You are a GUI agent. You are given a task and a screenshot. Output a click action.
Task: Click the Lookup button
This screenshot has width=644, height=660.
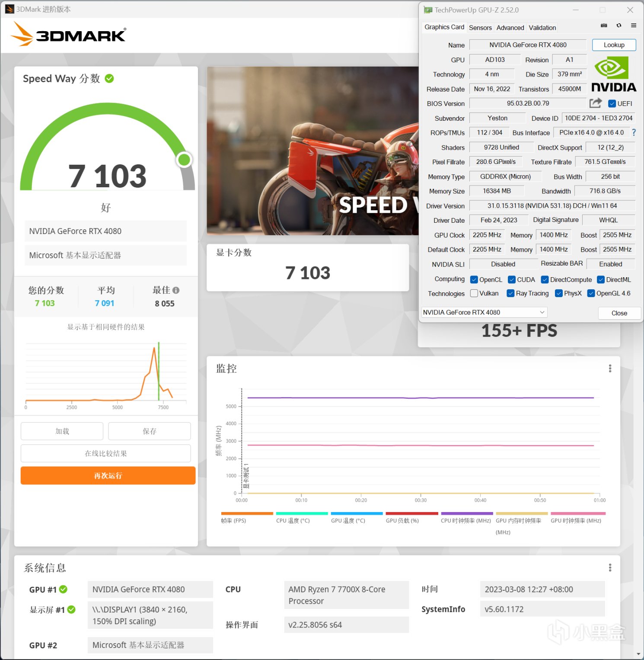coord(614,45)
